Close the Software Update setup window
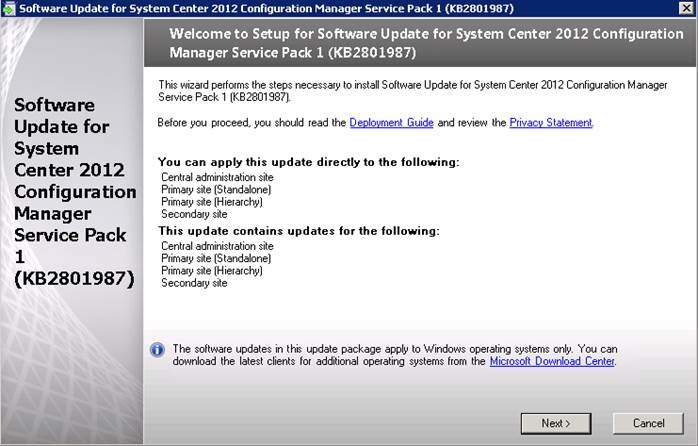This screenshot has height=446, width=698. pyautogui.click(x=685, y=9)
